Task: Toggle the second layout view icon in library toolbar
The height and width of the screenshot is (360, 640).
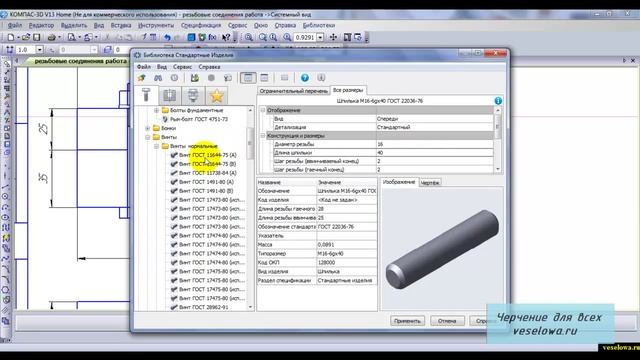Action: pos(264,78)
